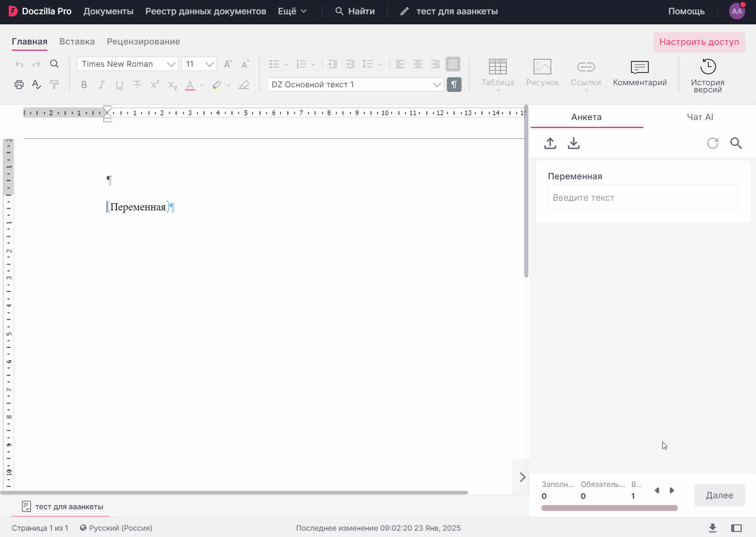Image resolution: width=756 pixels, height=537 pixels.
Task: Switch to the Чат AI tab
Action: tap(700, 117)
